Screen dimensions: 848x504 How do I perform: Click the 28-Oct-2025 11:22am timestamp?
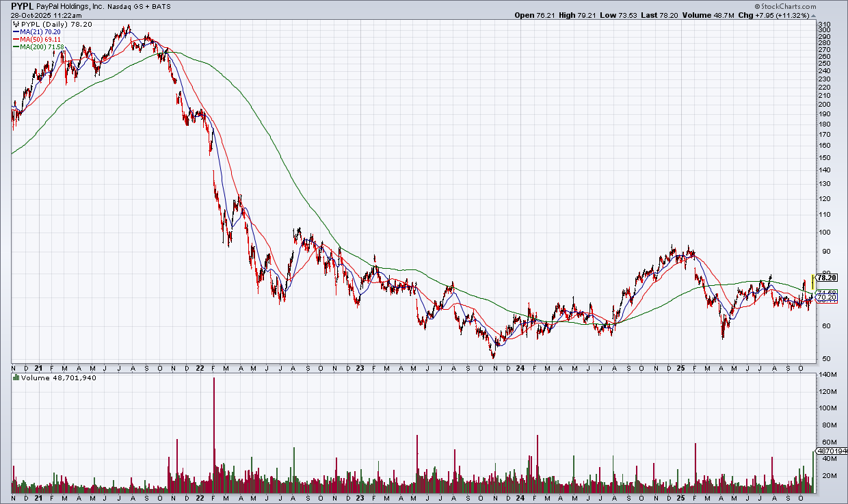click(x=40, y=14)
